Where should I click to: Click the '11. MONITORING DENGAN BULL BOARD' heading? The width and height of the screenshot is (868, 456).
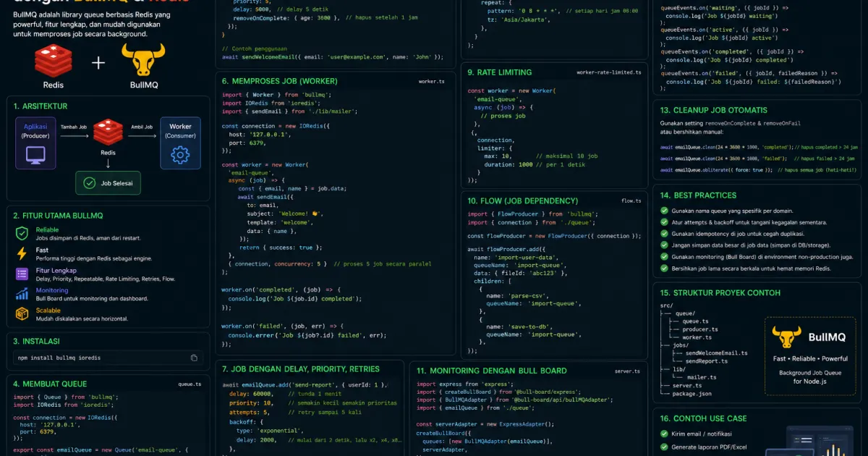[x=491, y=371]
